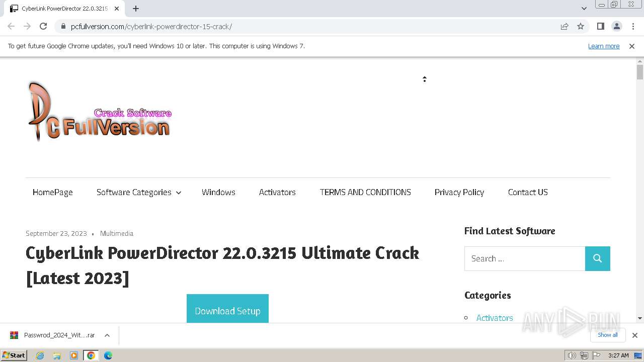Click the Learn more link
The image size is (644, 362).
tap(604, 46)
